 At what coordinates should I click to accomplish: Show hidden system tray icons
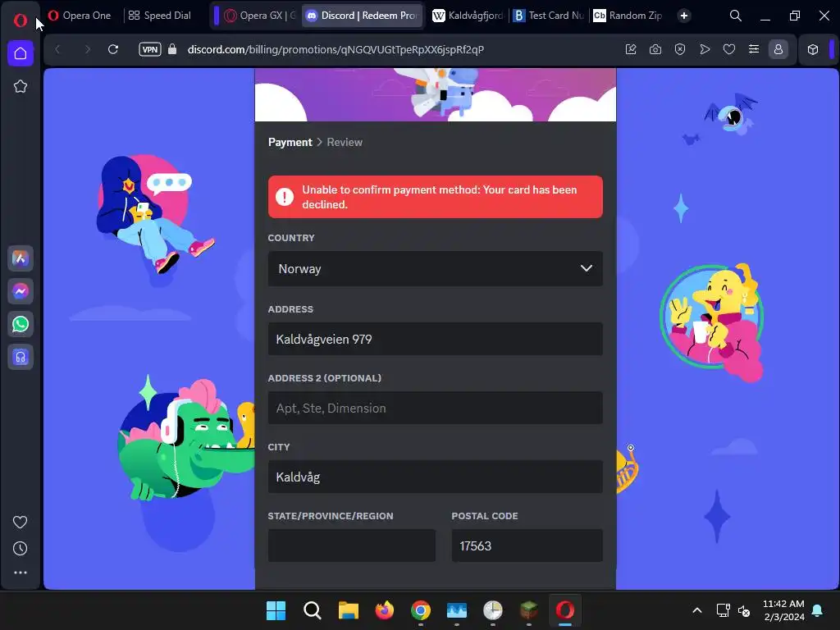(x=697, y=610)
